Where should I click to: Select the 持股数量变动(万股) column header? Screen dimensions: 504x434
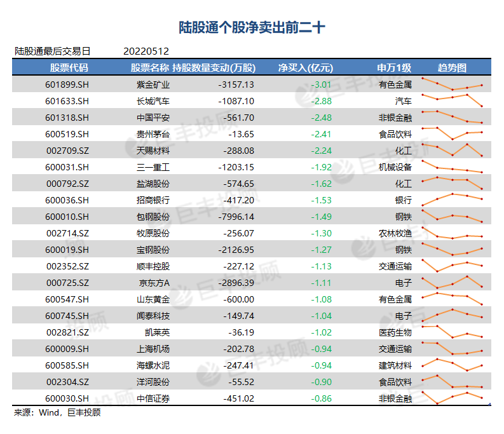point(214,68)
